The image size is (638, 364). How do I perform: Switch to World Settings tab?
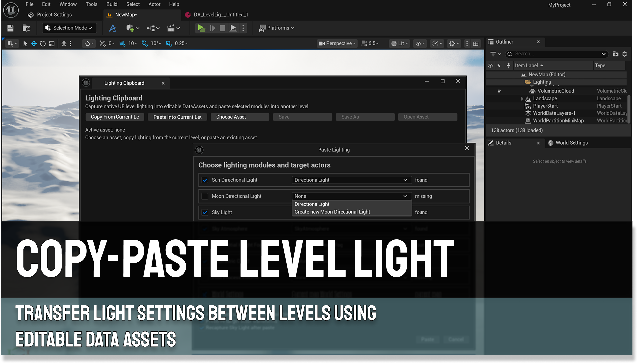568,143
